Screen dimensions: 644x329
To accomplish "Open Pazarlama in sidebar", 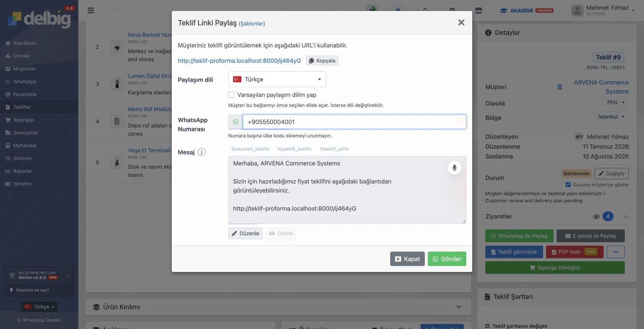I will [39, 94].
